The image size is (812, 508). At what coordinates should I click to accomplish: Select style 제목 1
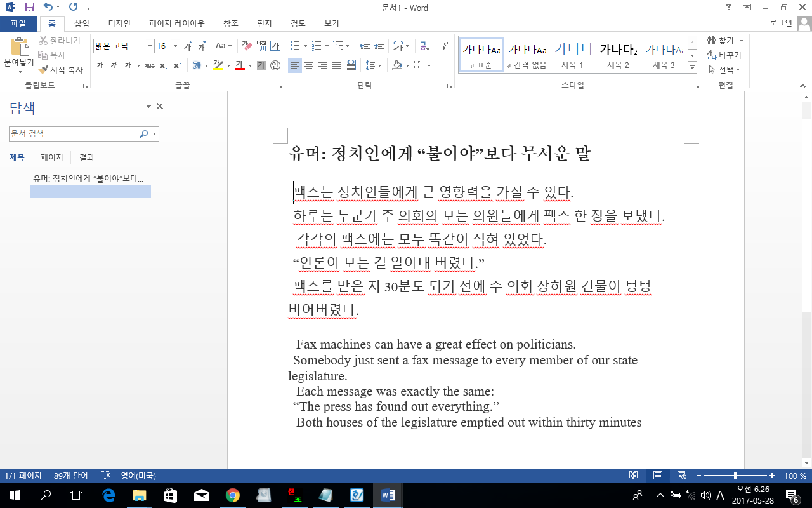(x=573, y=55)
